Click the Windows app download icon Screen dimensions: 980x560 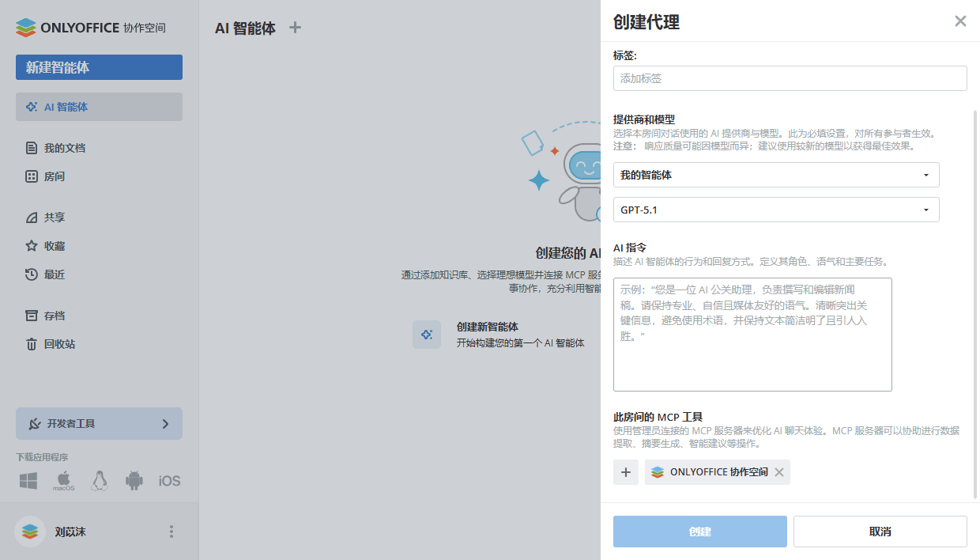[29, 480]
